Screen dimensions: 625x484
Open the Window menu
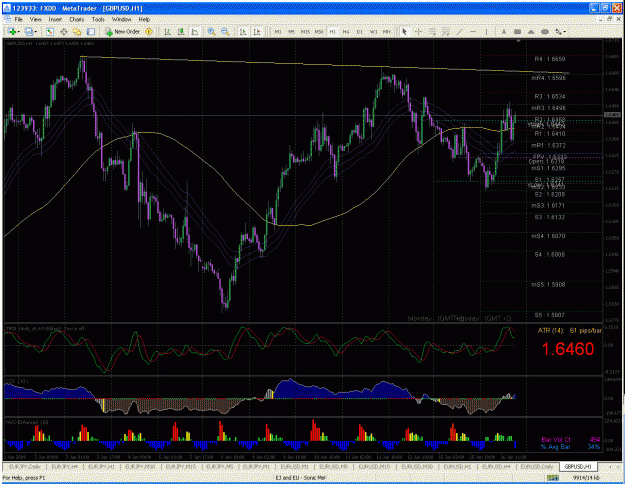[121, 19]
